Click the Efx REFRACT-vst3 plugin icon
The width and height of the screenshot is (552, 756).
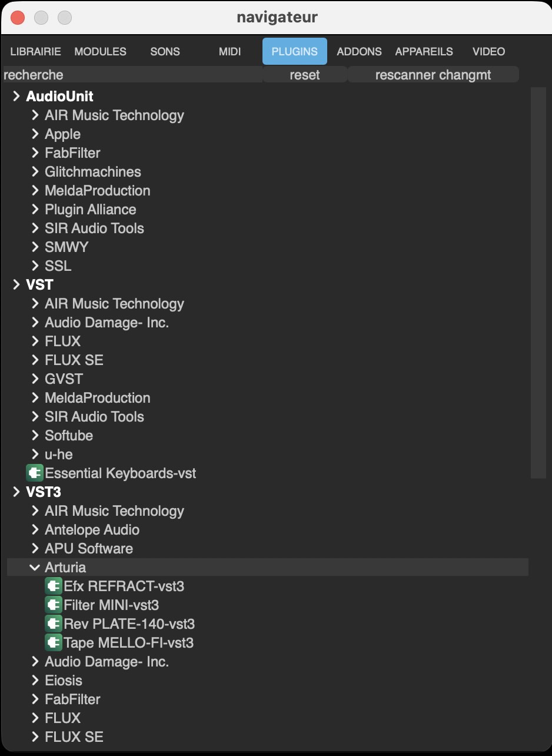(54, 586)
